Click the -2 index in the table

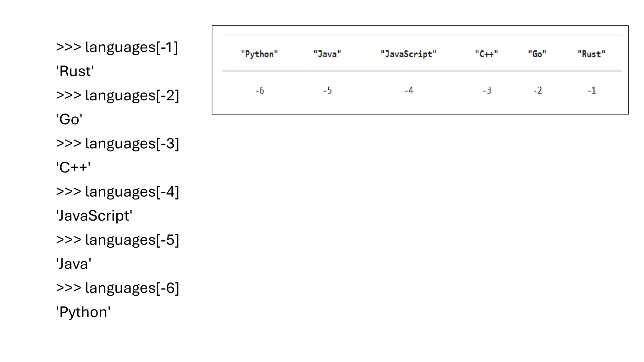537,90
